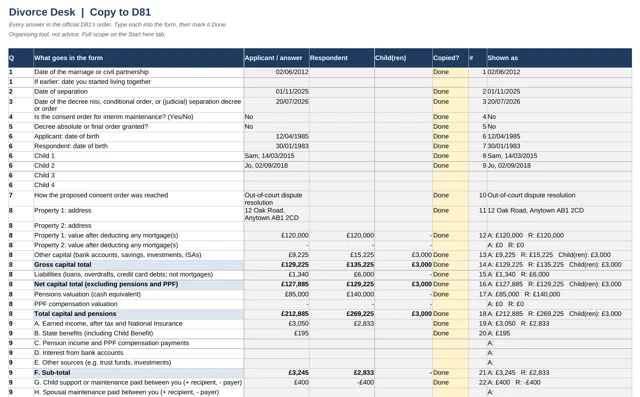
Task: Select applicant liabilities £1,340
Action: click(276, 275)
